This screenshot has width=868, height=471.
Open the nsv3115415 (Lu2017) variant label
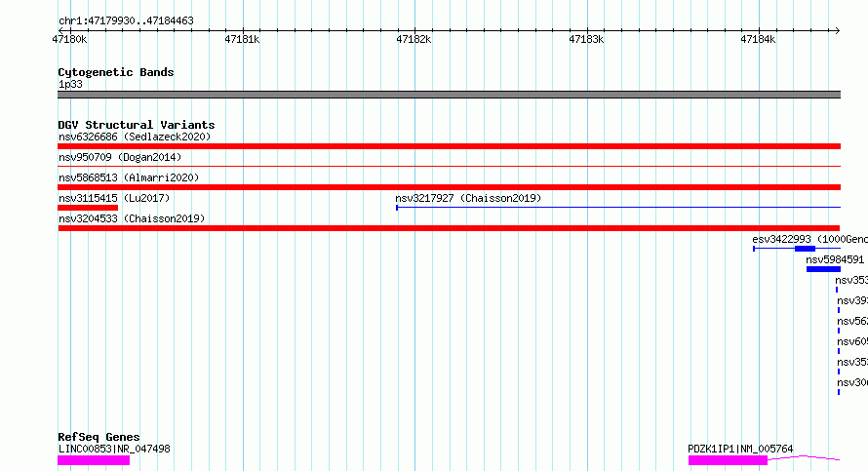pyautogui.click(x=114, y=198)
